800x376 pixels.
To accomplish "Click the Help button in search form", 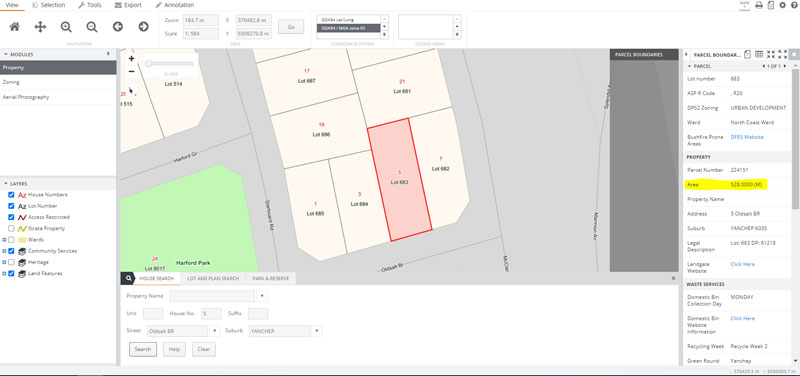I will pyautogui.click(x=174, y=349).
